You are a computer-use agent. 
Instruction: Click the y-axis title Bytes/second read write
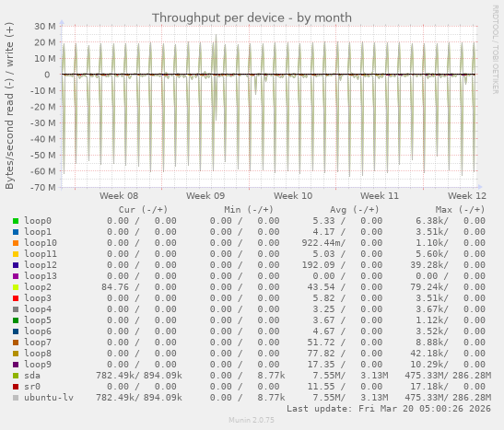point(9,106)
